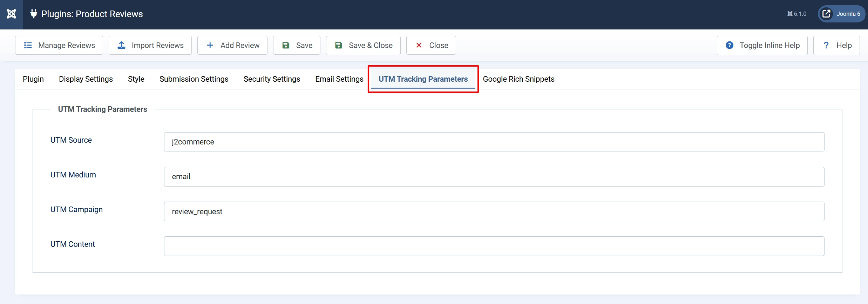Click the Joomla 6.1.0 version label
The width and height of the screenshot is (868, 304).
pyautogui.click(x=797, y=14)
